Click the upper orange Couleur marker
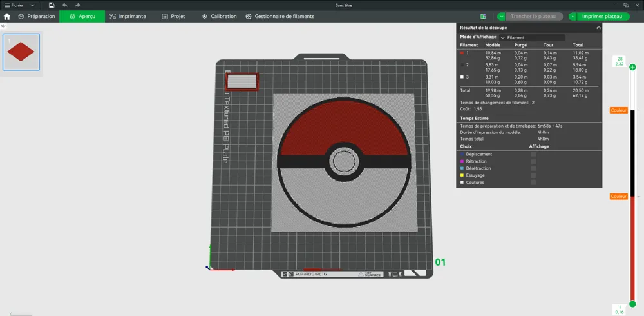 click(x=618, y=110)
